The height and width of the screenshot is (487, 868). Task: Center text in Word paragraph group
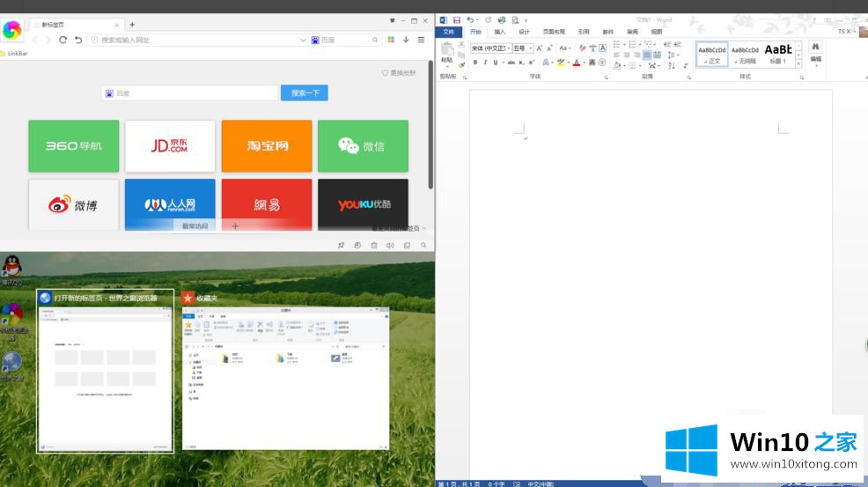tap(627, 55)
